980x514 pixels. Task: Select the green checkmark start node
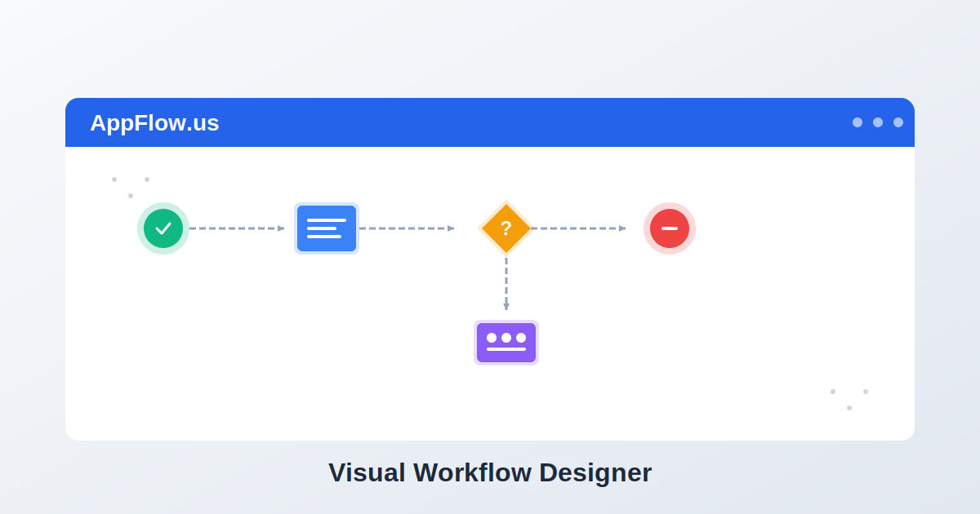[x=163, y=228]
